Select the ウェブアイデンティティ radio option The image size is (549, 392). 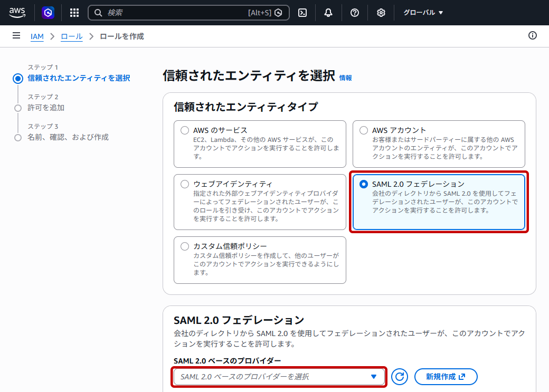(x=185, y=184)
